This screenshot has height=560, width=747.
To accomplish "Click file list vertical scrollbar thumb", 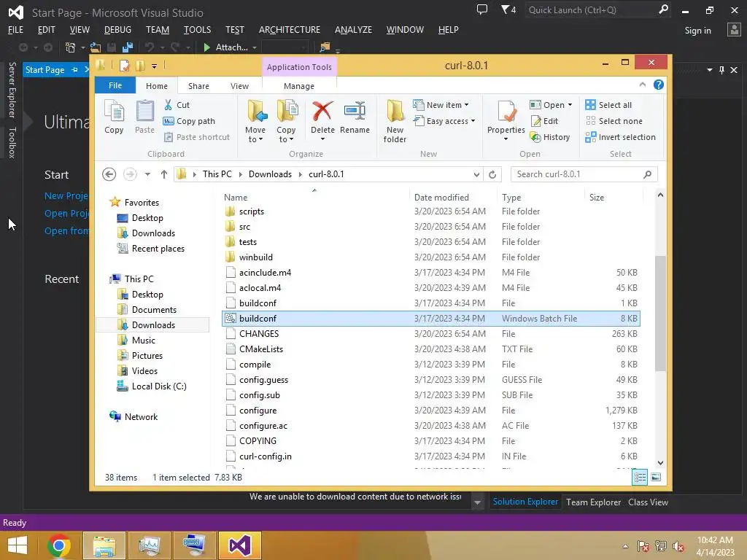I will [660, 314].
